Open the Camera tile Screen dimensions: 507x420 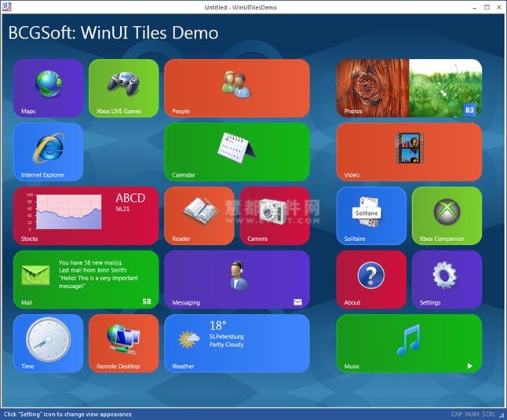pyautogui.click(x=275, y=216)
